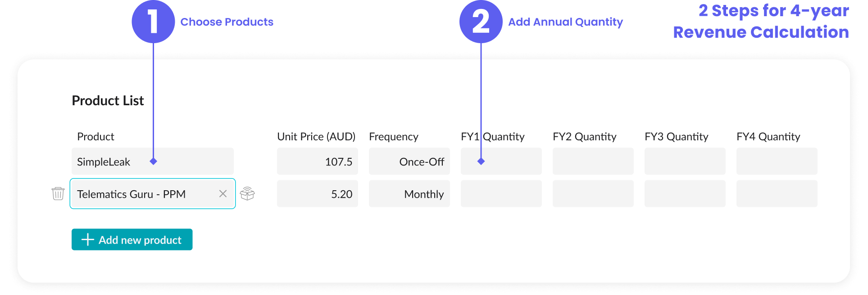Click the step 2 circle badge
Screen dimensions: 868x295
tap(481, 22)
